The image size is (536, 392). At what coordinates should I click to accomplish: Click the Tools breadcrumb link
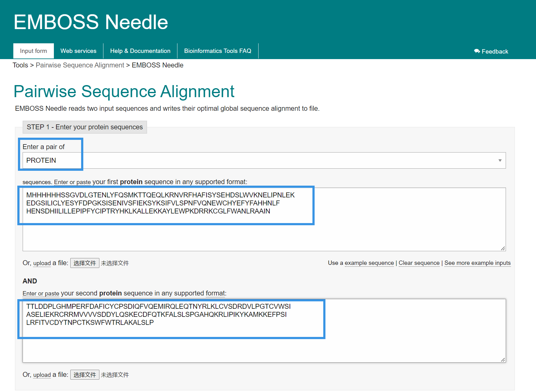click(20, 65)
